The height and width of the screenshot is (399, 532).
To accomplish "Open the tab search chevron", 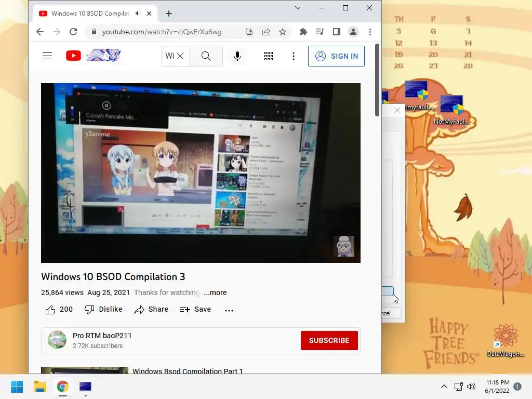I will pos(298,8).
